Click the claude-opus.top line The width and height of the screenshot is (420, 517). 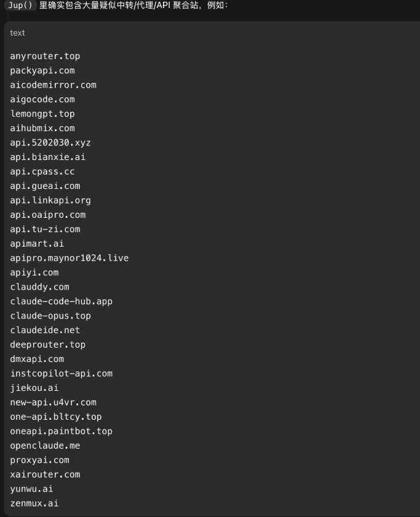(x=50, y=316)
